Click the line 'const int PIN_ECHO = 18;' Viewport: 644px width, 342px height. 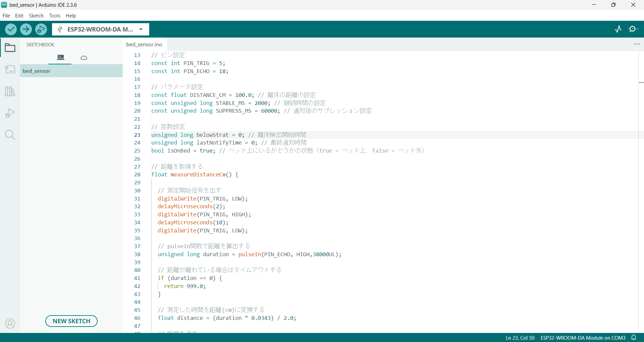[x=190, y=71]
